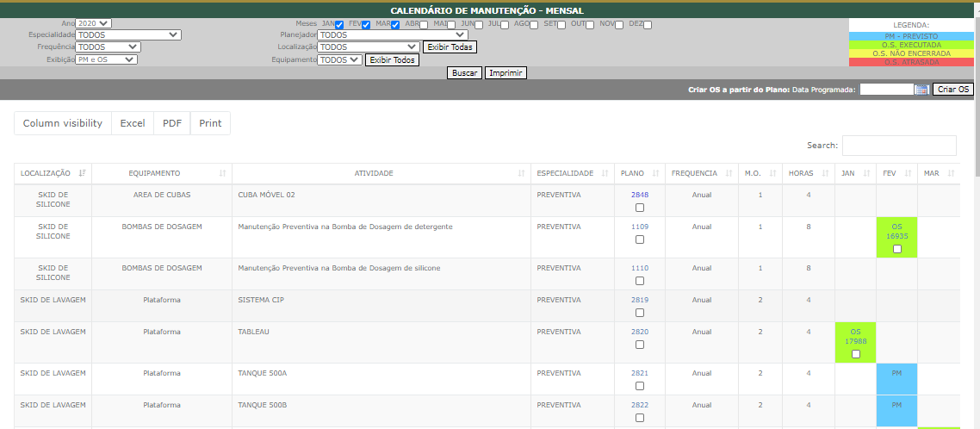Click the Buscar button

click(465, 73)
